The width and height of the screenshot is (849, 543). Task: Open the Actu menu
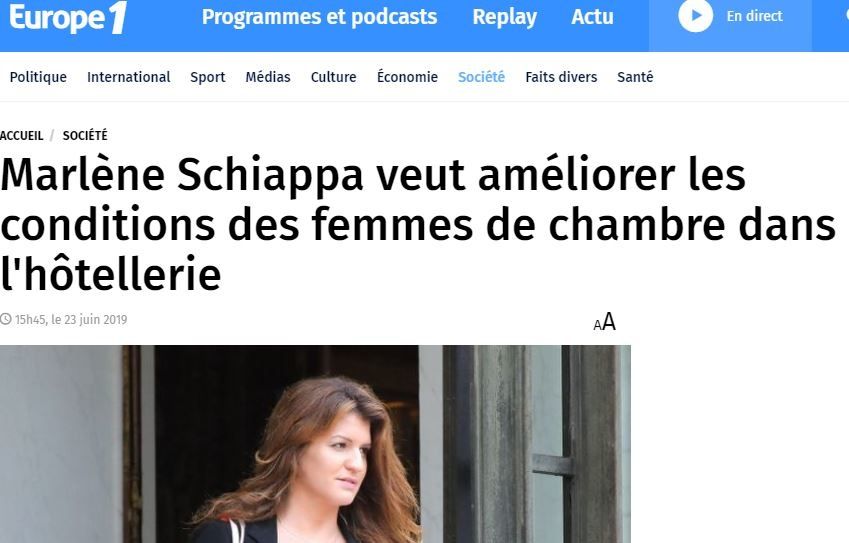[592, 17]
